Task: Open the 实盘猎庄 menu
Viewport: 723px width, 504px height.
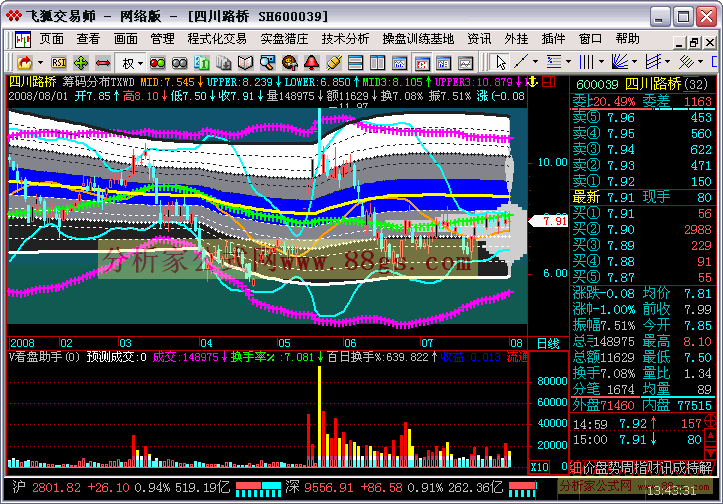Action: click(x=284, y=39)
